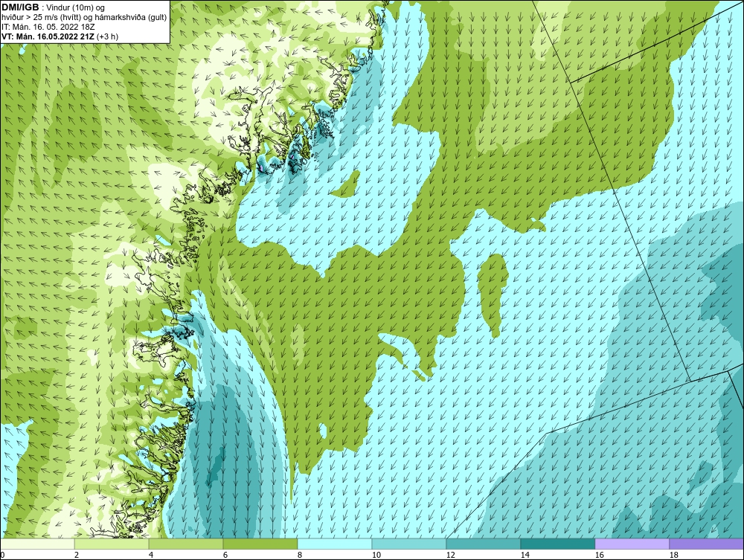Click the legend scale label '6'
This screenshot has width=744, height=560.
pyautogui.click(x=225, y=555)
